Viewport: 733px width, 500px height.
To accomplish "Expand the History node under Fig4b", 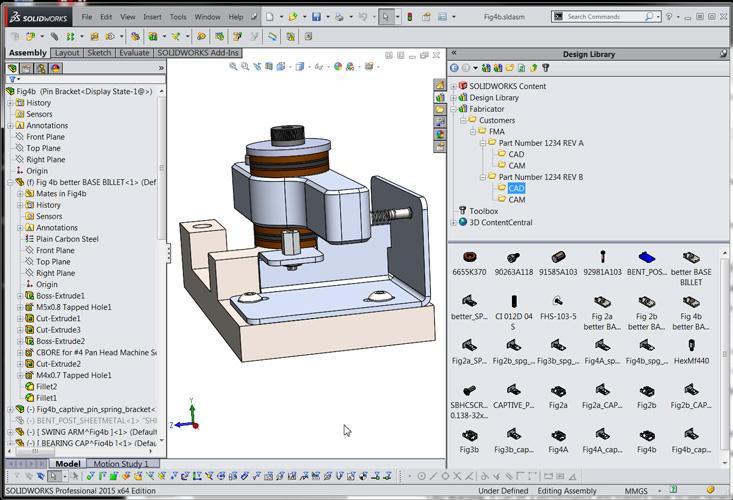I will 11,103.
